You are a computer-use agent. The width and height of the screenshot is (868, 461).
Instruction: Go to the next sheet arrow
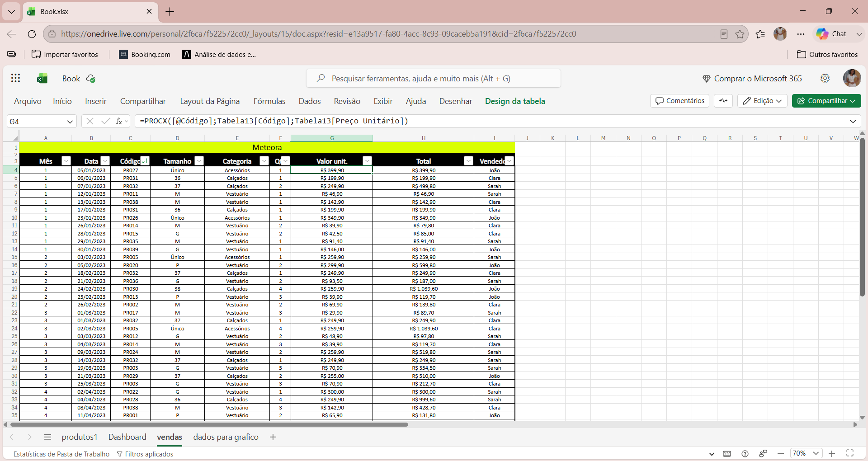click(x=29, y=437)
